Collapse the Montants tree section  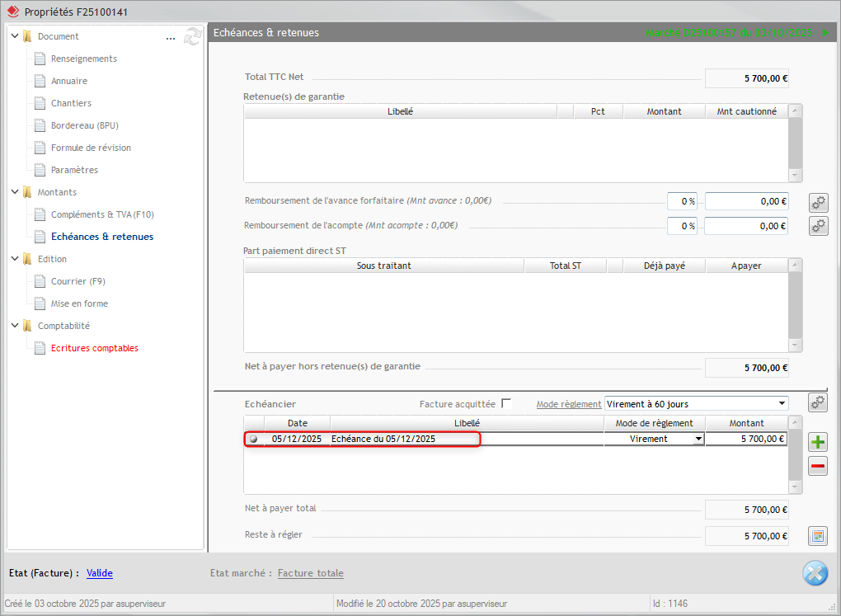tap(15, 192)
